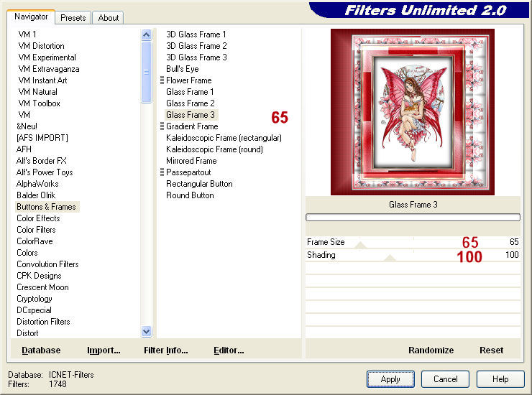This screenshot has width=532, height=395.
Task: Choose VM Instant Art category
Action: (42, 80)
